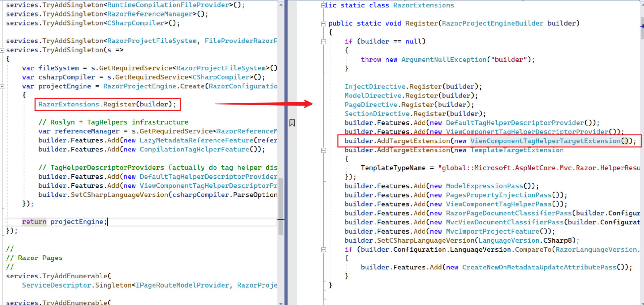Click the PagesPropertyInjectionPass type name
This screenshot has width=644, height=305.
pos(498,195)
